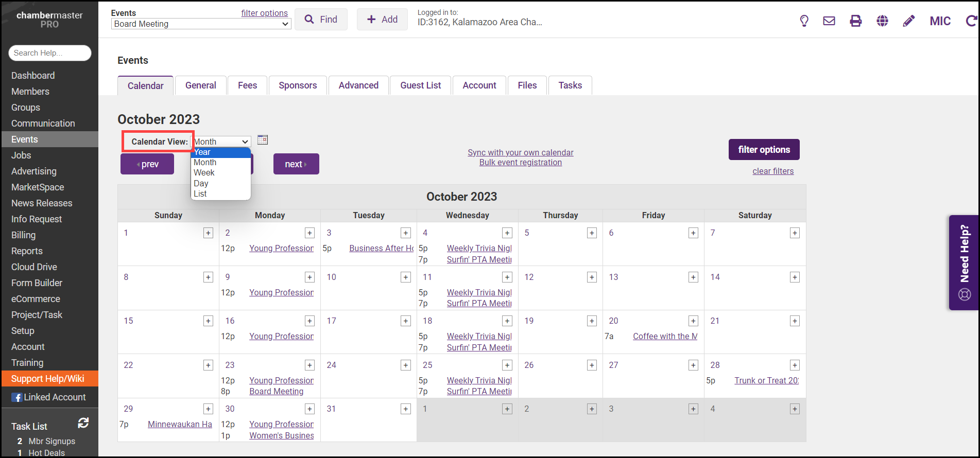980x458 pixels.
Task: Click the pencil edit icon
Action: [x=909, y=21]
